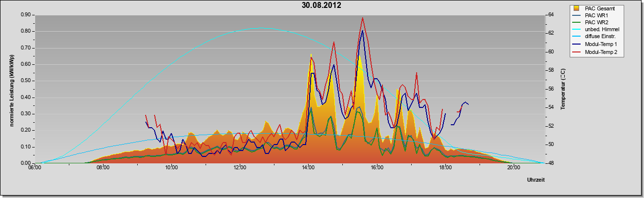Click the chart title 30.08.2012
The image size is (644, 198).
click(x=321, y=5)
